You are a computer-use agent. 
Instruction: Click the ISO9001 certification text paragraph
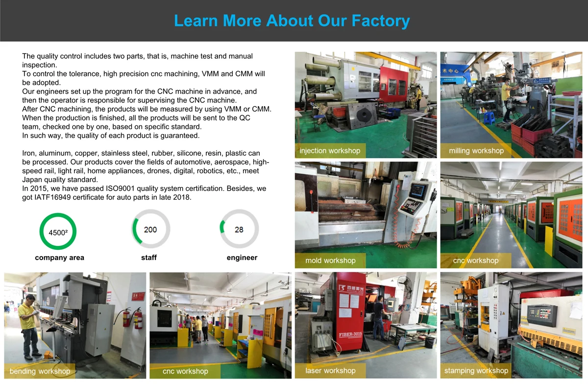pos(145,193)
